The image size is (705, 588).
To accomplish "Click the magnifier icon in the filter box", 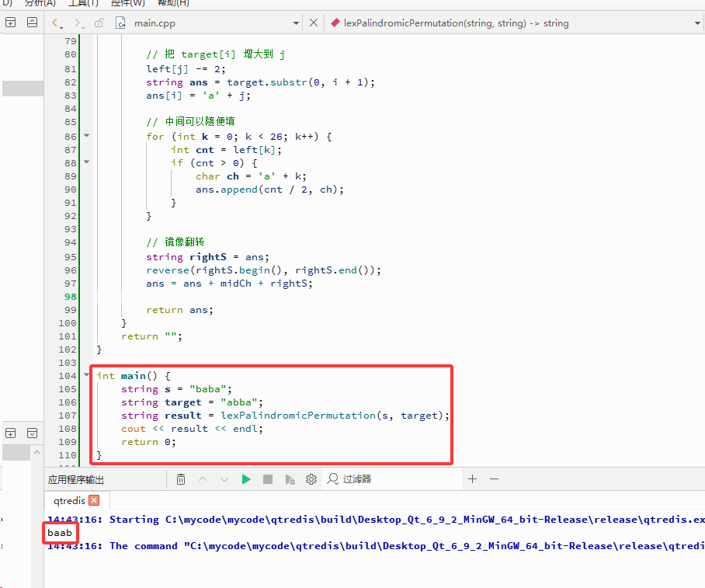I will (333, 478).
